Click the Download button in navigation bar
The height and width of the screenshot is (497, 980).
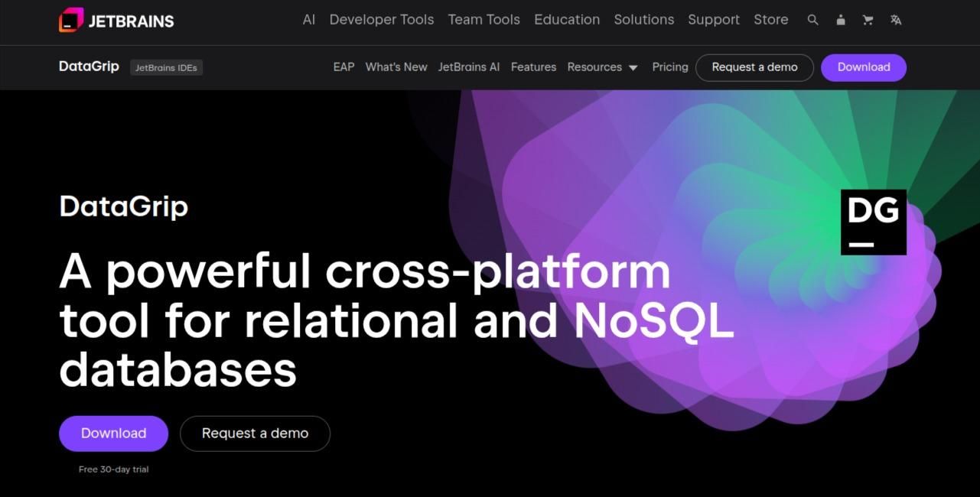click(x=864, y=67)
